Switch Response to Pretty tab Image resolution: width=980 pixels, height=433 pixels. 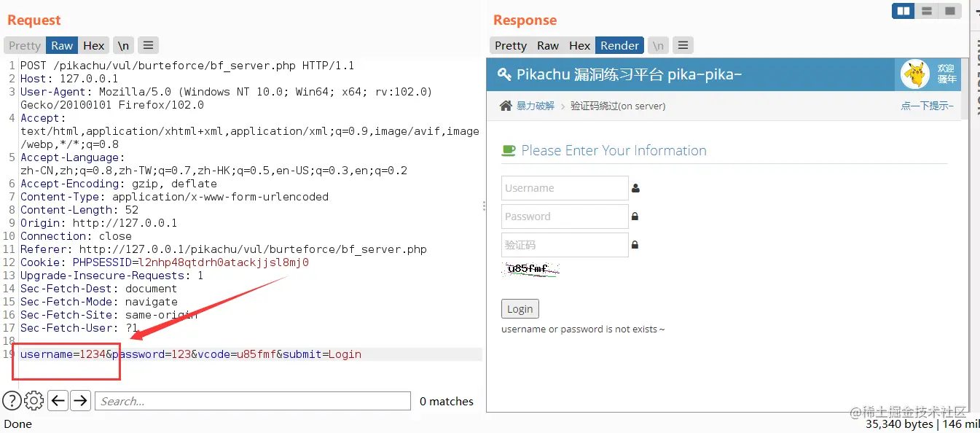pyautogui.click(x=511, y=45)
